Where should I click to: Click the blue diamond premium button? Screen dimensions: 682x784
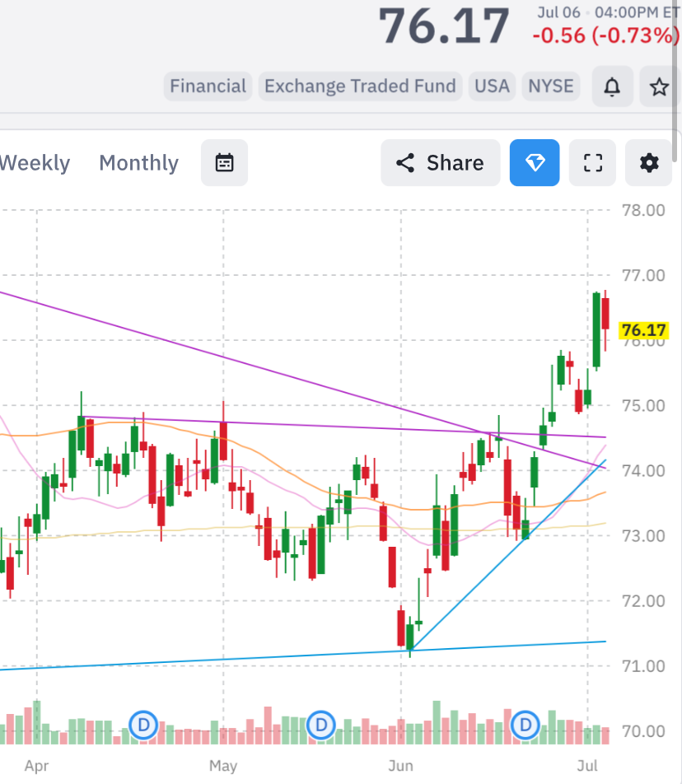click(535, 163)
